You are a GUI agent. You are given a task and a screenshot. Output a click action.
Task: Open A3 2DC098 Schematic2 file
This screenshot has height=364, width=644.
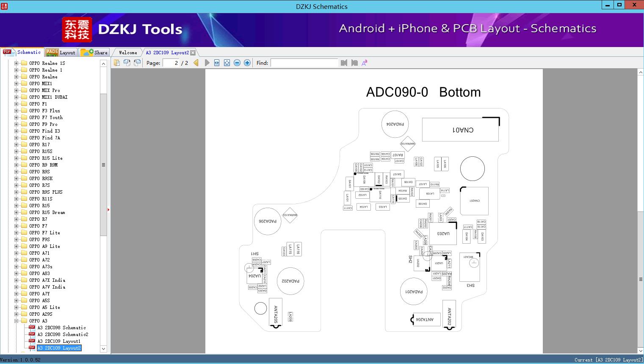pyautogui.click(x=63, y=334)
